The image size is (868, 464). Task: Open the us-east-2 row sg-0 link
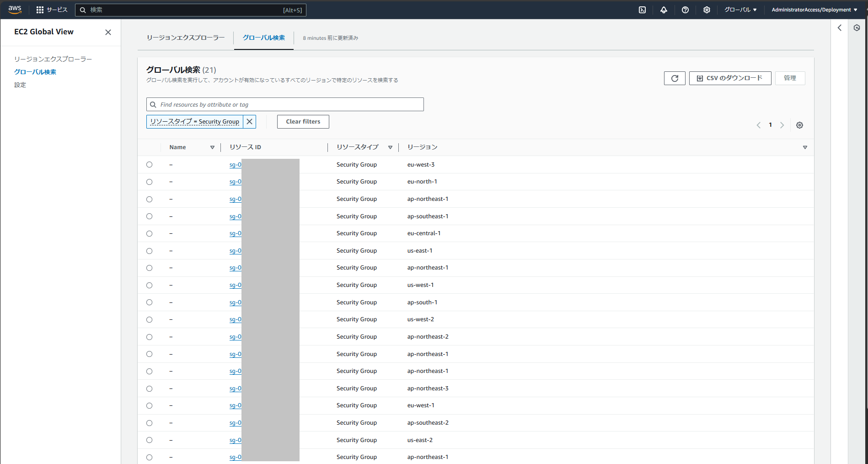coord(236,440)
